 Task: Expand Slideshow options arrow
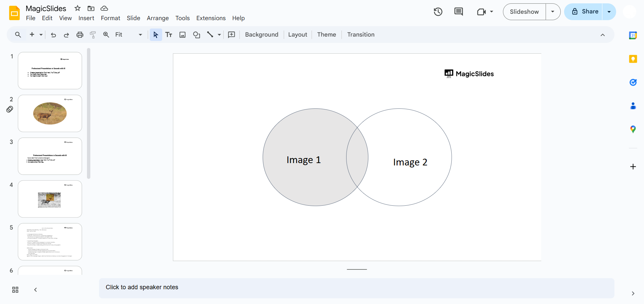(553, 12)
